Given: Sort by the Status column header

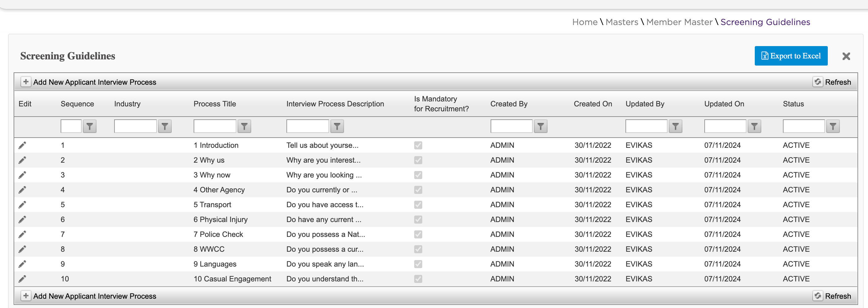Looking at the screenshot, I should click(793, 104).
